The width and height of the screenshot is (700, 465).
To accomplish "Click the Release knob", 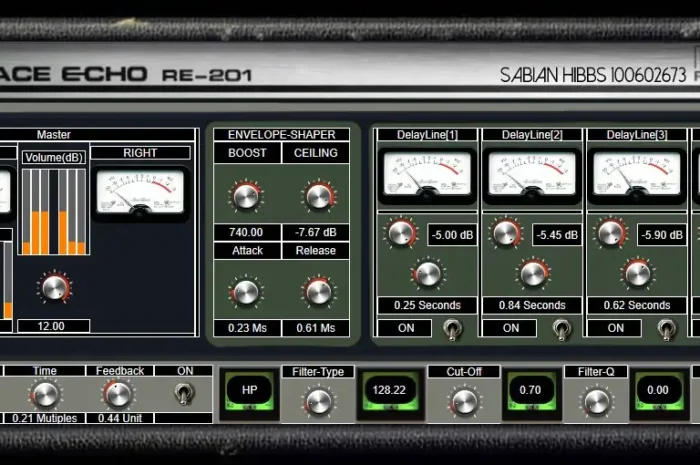I will click(x=317, y=292).
